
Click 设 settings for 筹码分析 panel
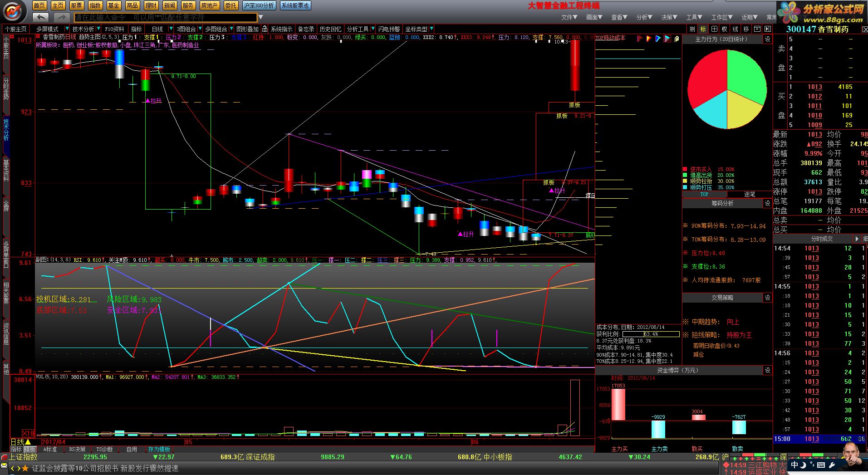768,203
